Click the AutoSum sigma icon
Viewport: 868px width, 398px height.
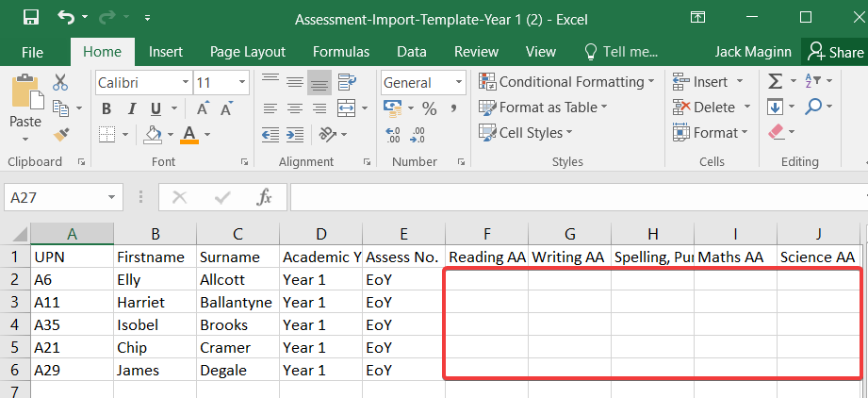pyautogui.click(x=776, y=81)
